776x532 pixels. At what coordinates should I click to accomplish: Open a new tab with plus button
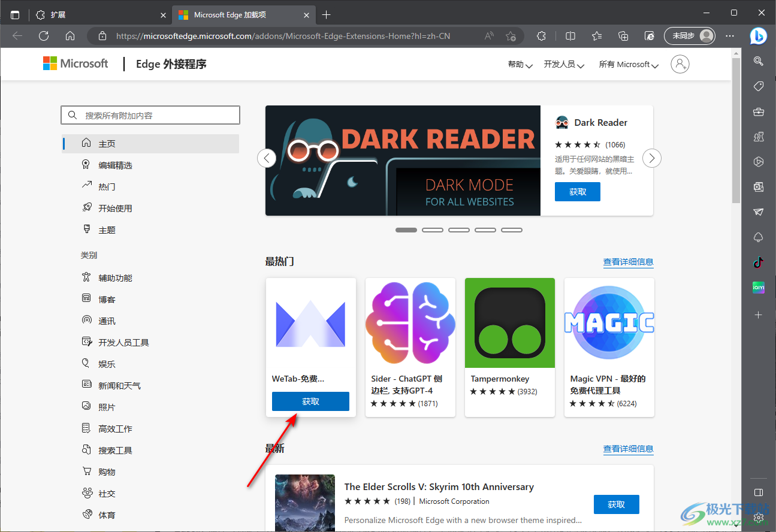click(326, 14)
